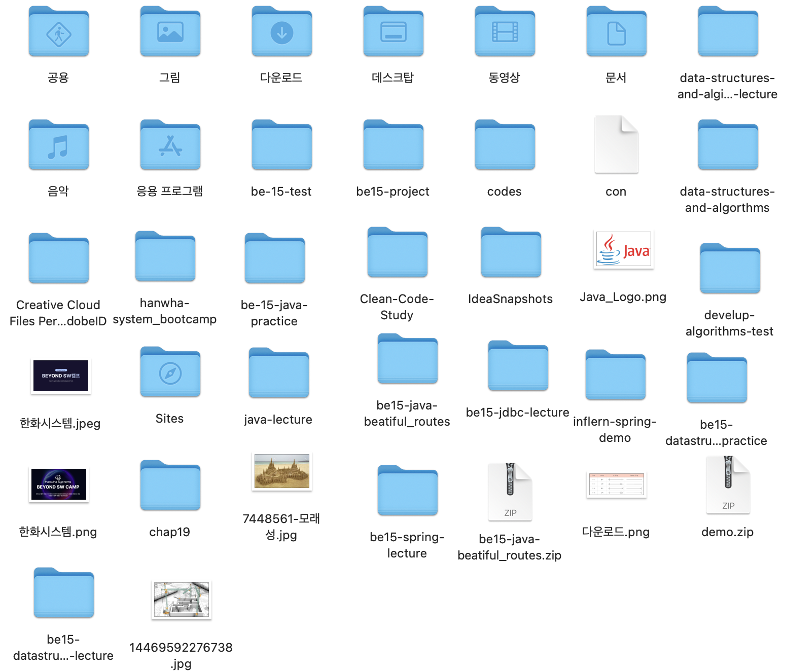Select the be15-project folder
Screen dimensions: 786x672
coord(394,145)
